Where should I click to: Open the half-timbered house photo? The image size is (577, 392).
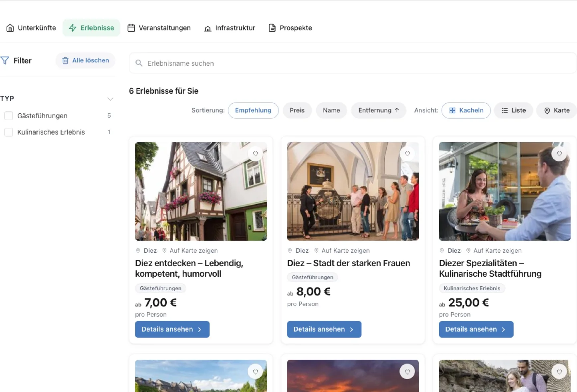click(201, 191)
